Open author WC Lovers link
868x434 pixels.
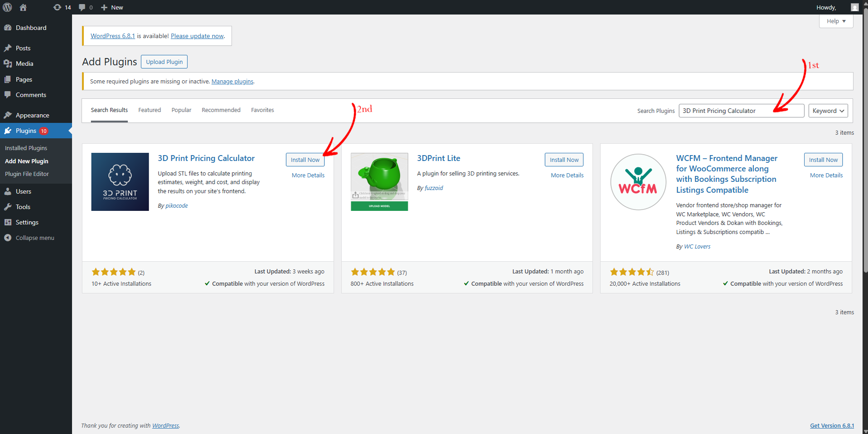pyautogui.click(x=697, y=246)
